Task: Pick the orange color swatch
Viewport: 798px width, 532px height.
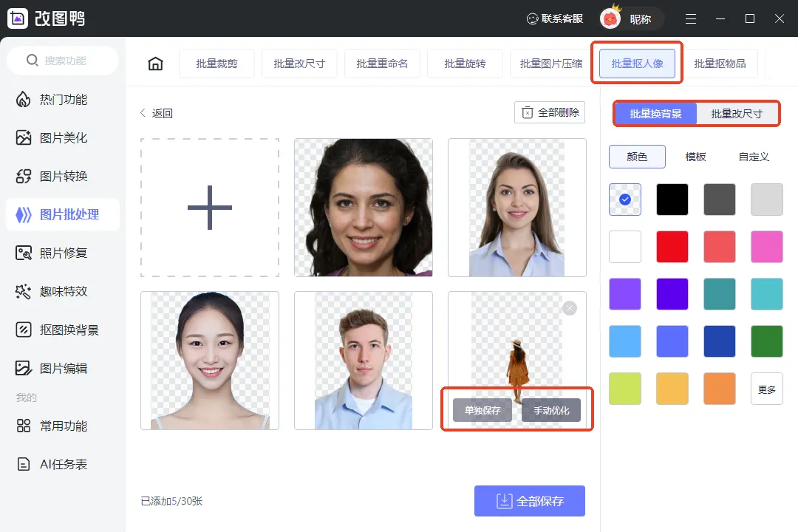Action: pos(720,389)
